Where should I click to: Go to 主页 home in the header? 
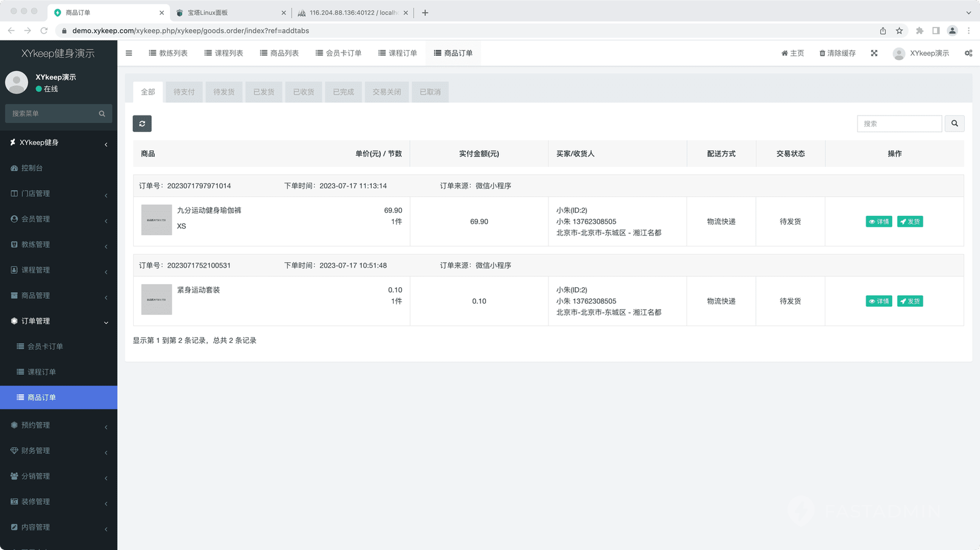[x=792, y=53]
